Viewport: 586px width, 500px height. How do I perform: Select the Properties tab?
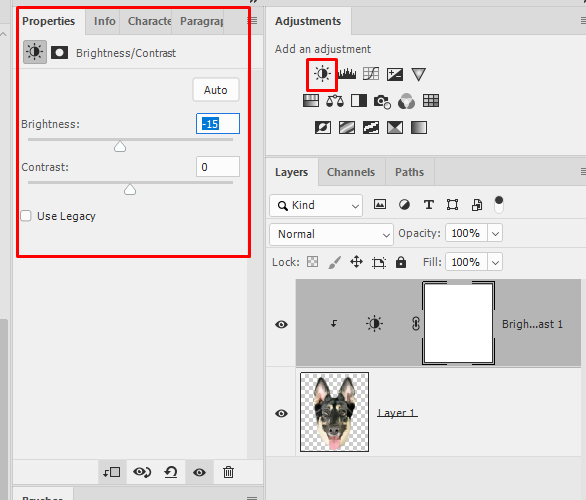[x=49, y=21]
